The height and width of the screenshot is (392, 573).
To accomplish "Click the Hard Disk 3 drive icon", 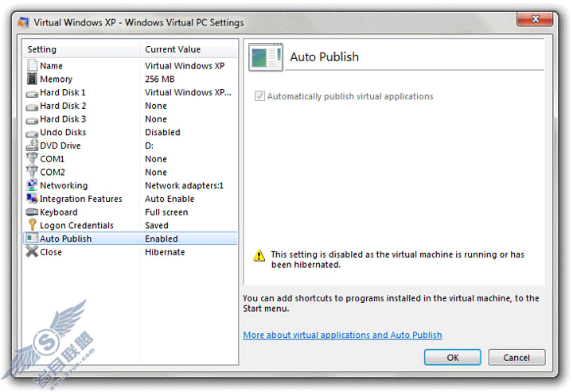I will [32, 120].
